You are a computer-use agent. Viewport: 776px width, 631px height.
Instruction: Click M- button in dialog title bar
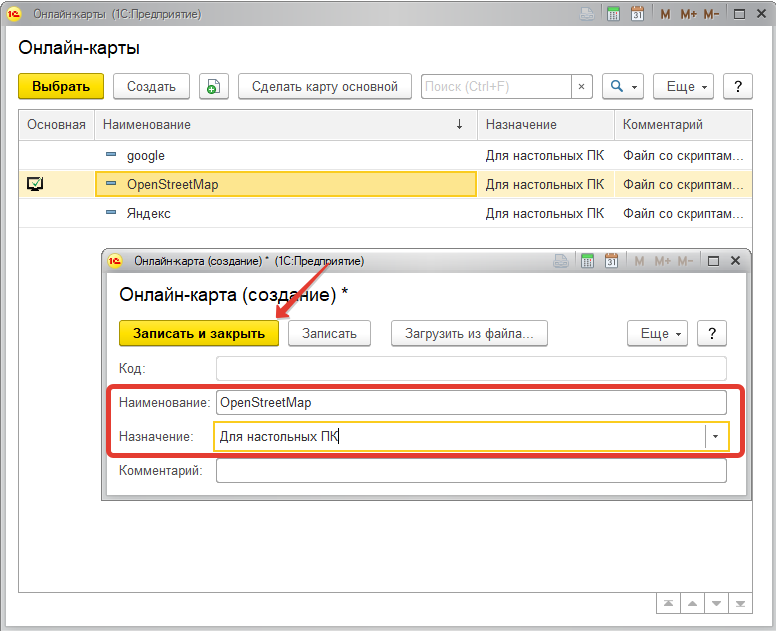click(685, 261)
